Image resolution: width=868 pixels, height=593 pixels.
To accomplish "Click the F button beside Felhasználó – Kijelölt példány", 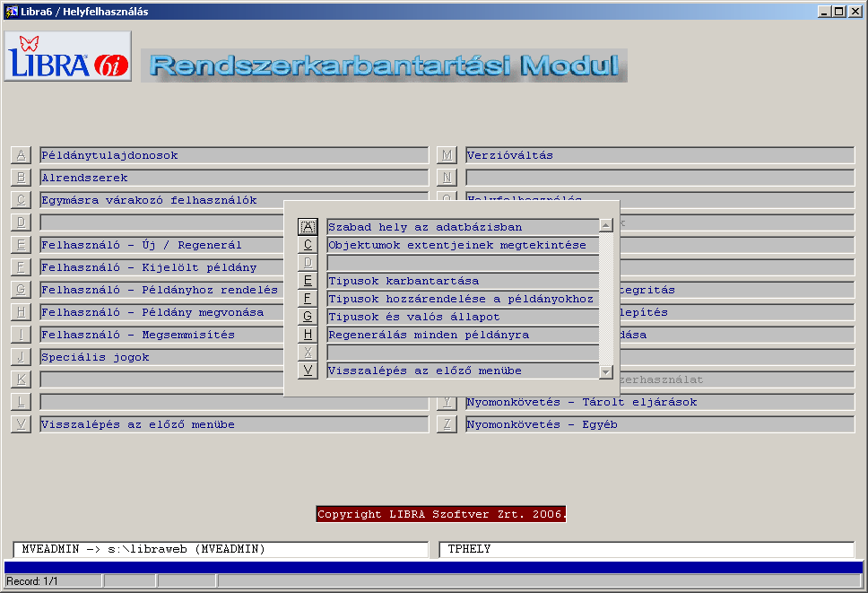I will click(21, 267).
